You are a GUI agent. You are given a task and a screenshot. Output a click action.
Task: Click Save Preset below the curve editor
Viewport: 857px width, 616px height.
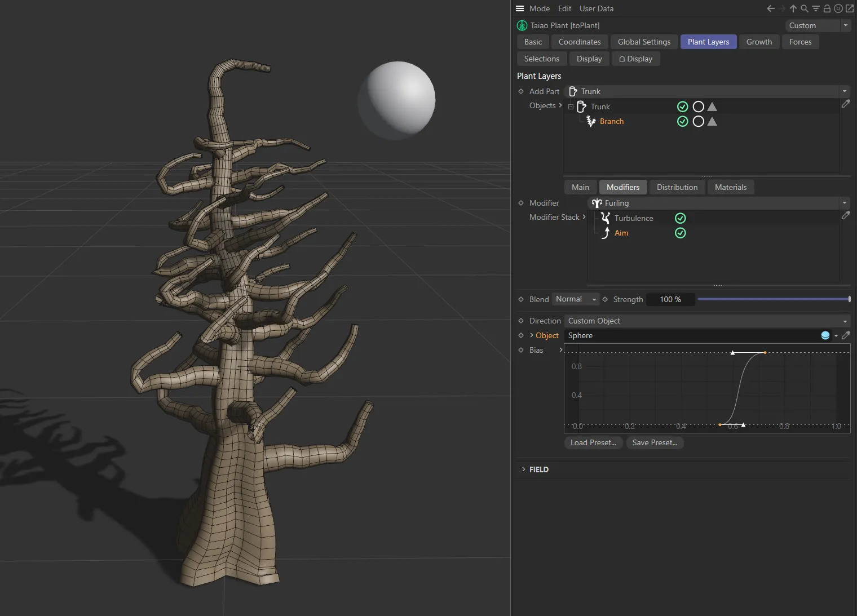pos(655,442)
